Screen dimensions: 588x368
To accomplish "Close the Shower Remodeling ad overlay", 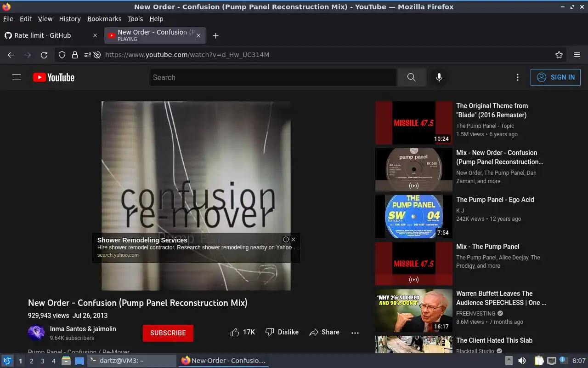I will click(293, 239).
